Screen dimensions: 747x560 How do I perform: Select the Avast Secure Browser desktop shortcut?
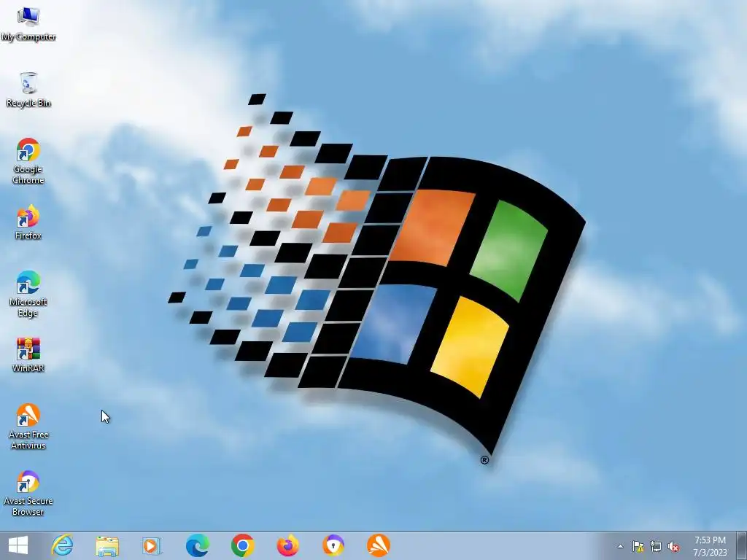[28, 493]
